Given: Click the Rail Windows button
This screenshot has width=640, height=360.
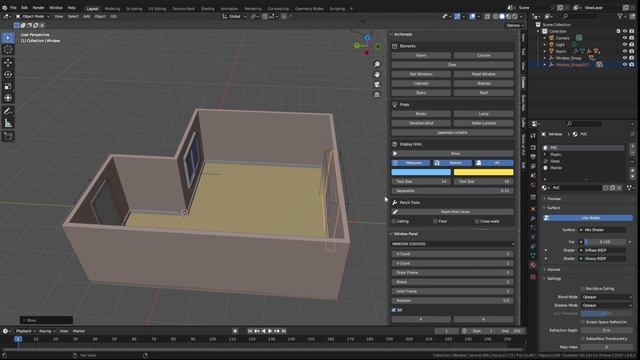Looking at the screenshot, I should point(421,74).
